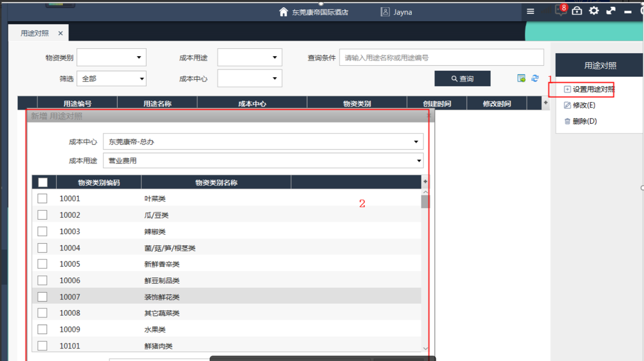Click the home icon beside the hotel name
Image resolution: width=644 pixels, height=361 pixels.
point(283,12)
